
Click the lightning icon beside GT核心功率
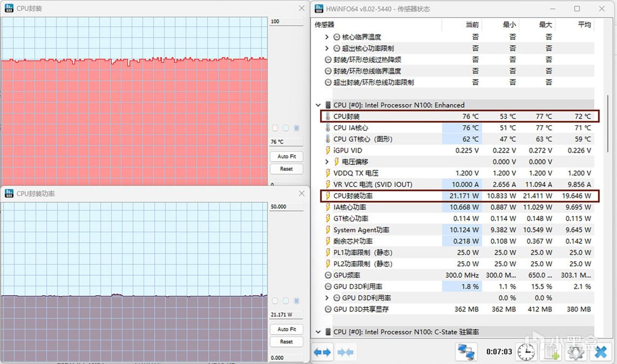pyautogui.click(x=328, y=218)
